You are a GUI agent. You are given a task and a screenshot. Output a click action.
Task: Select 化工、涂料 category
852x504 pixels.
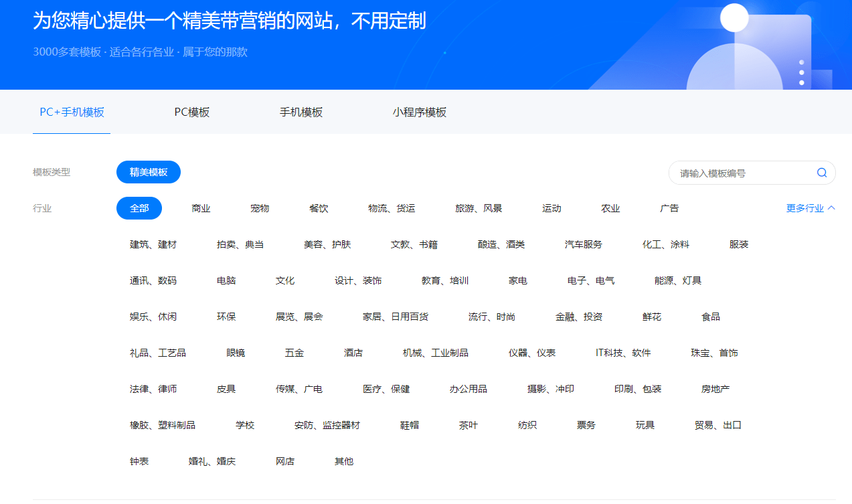[666, 244]
